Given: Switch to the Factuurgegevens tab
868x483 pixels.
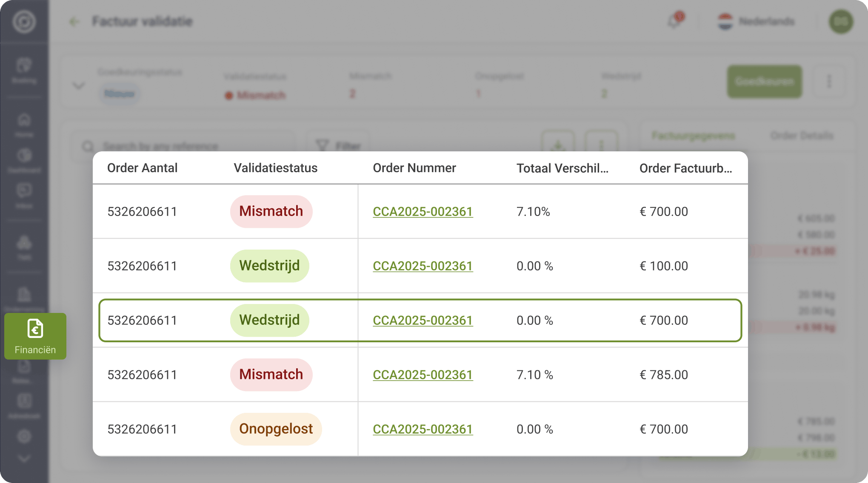Looking at the screenshot, I should [x=693, y=136].
